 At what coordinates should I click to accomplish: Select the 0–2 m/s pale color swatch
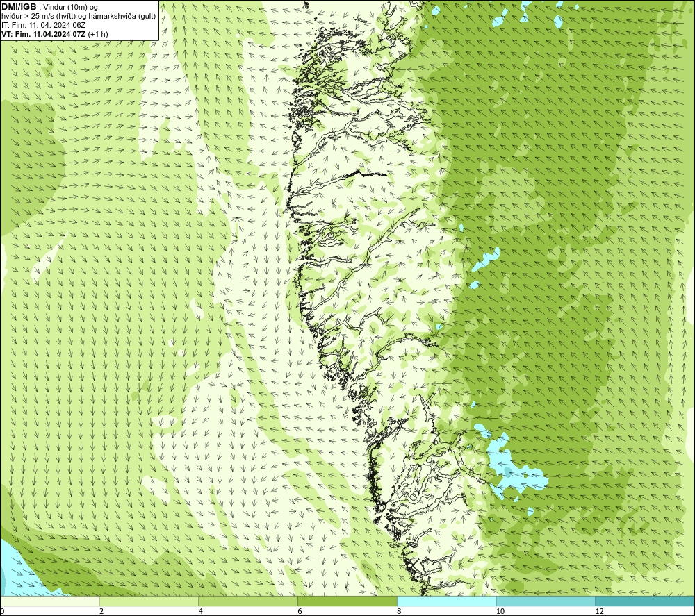tap(49, 601)
